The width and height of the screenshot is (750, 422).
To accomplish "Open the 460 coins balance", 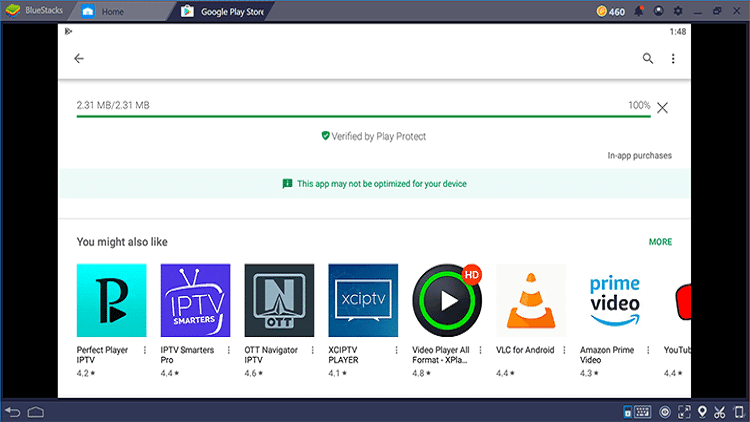I will click(x=611, y=11).
